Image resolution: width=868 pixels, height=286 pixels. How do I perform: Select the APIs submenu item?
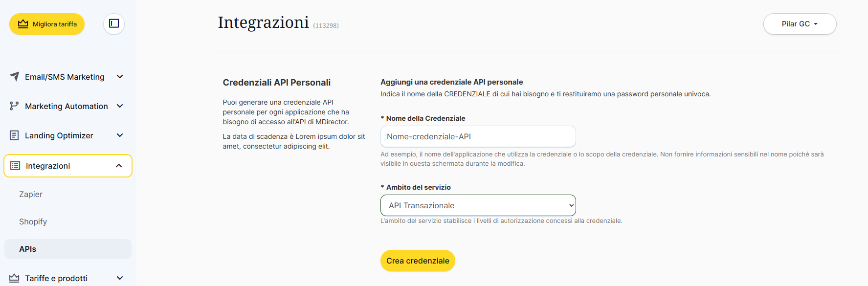pos(28,249)
